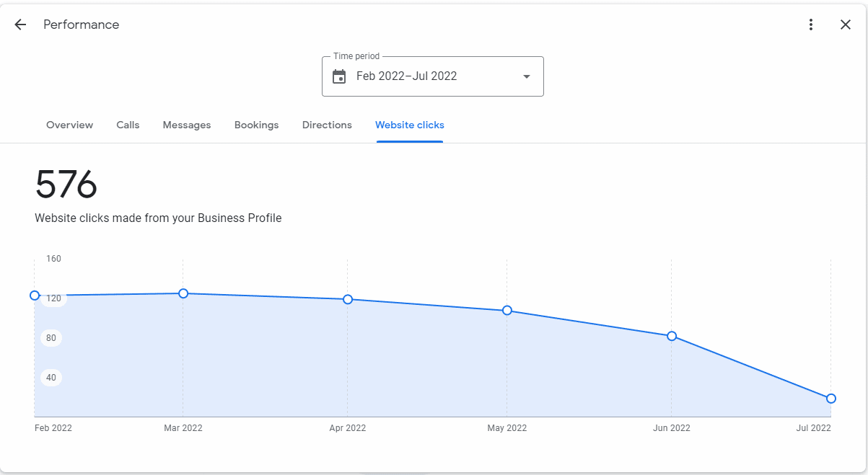Select the Jun 2022 data point
868x475 pixels.
click(672, 336)
